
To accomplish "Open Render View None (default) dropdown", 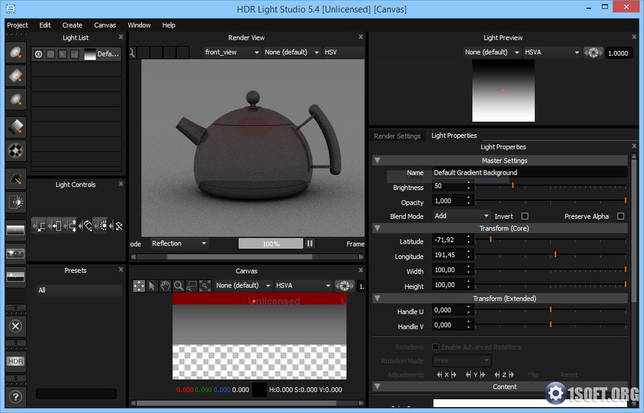I will click(x=292, y=52).
